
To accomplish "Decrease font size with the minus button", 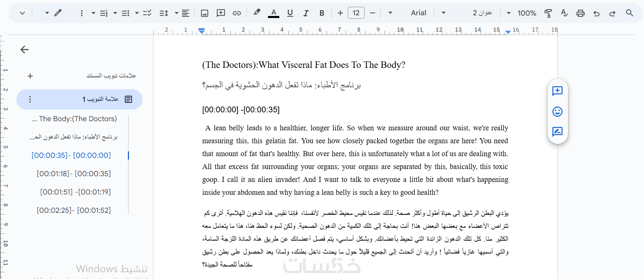I will (373, 13).
